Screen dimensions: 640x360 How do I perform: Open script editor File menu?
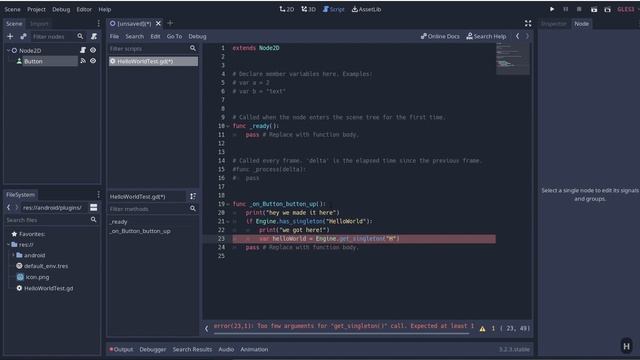coord(114,36)
